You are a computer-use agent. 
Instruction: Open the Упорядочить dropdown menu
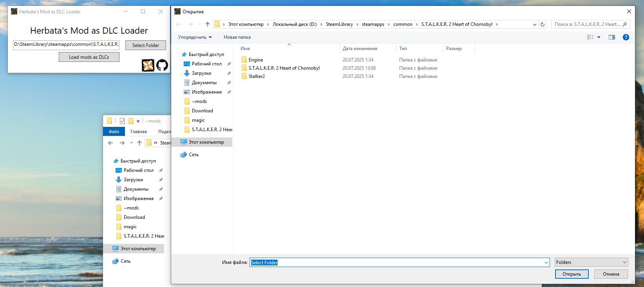[195, 37]
